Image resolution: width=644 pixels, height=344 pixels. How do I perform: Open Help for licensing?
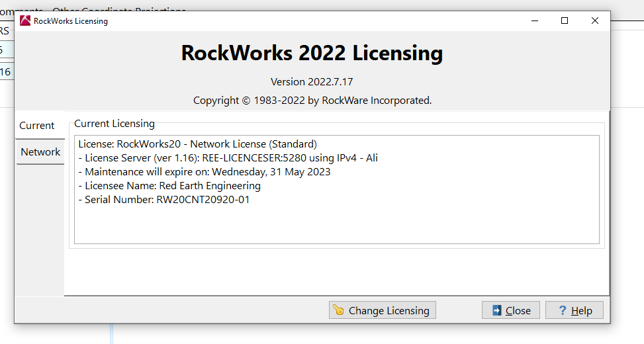(x=575, y=310)
